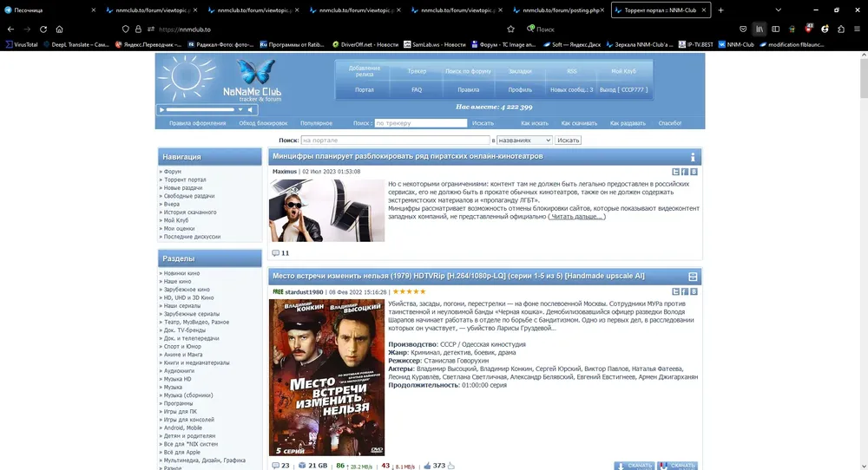Open Поиск по форуму menu item
868x470 pixels.
pyautogui.click(x=469, y=71)
